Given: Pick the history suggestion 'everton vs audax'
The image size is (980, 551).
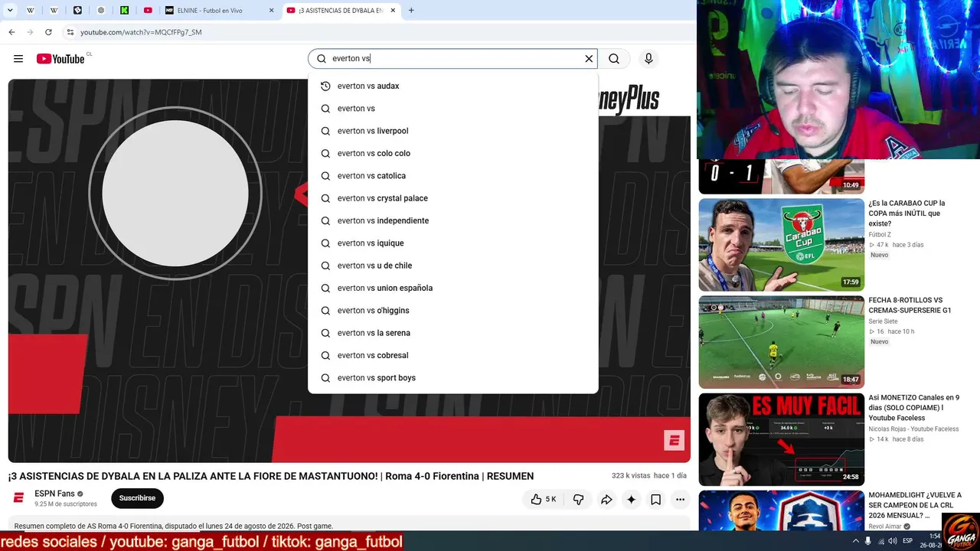Looking at the screenshot, I should [x=453, y=86].
